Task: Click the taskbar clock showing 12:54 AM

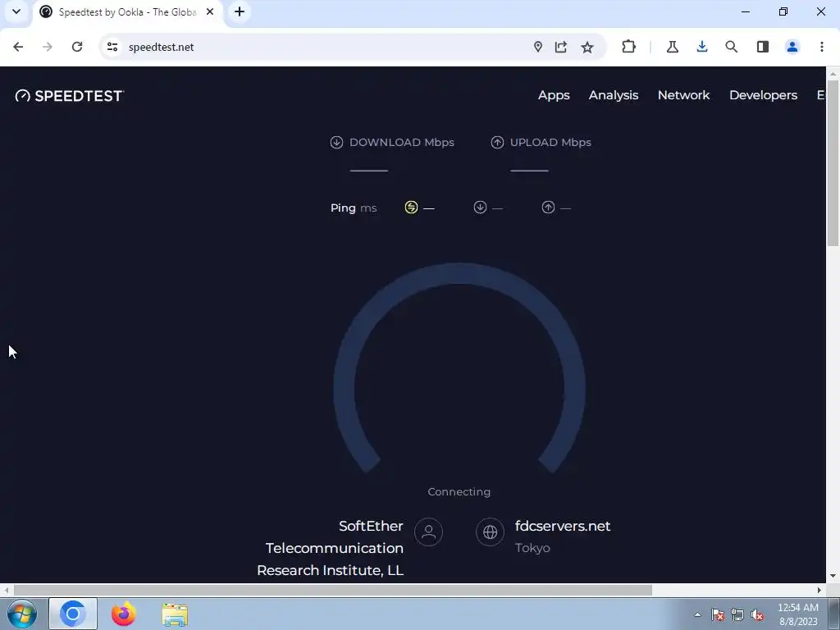Action: 798,614
